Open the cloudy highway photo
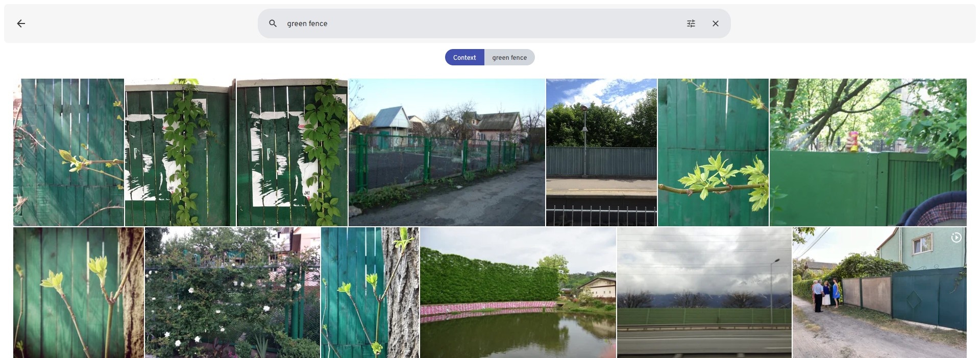 (704, 293)
